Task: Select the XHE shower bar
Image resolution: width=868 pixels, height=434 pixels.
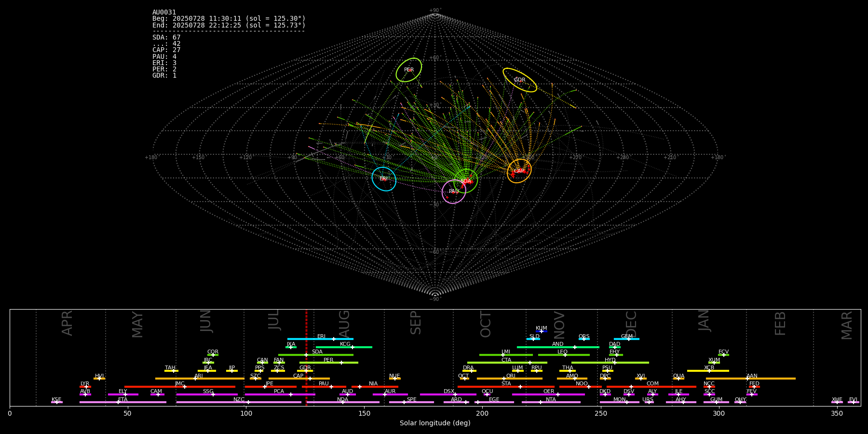Action: pyautogui.click(x=837, y=402)
